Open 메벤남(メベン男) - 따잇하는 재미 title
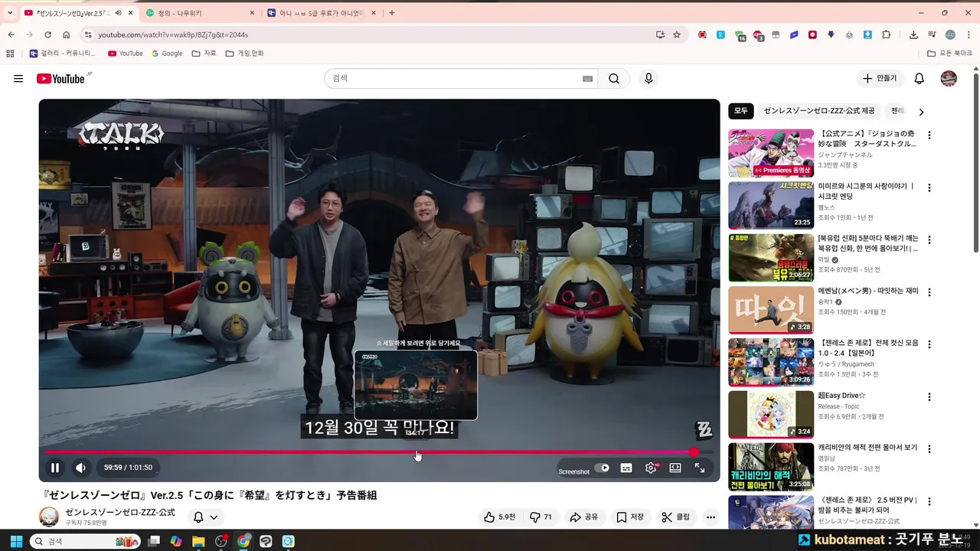The image size is (980, 551). [868, 291]
